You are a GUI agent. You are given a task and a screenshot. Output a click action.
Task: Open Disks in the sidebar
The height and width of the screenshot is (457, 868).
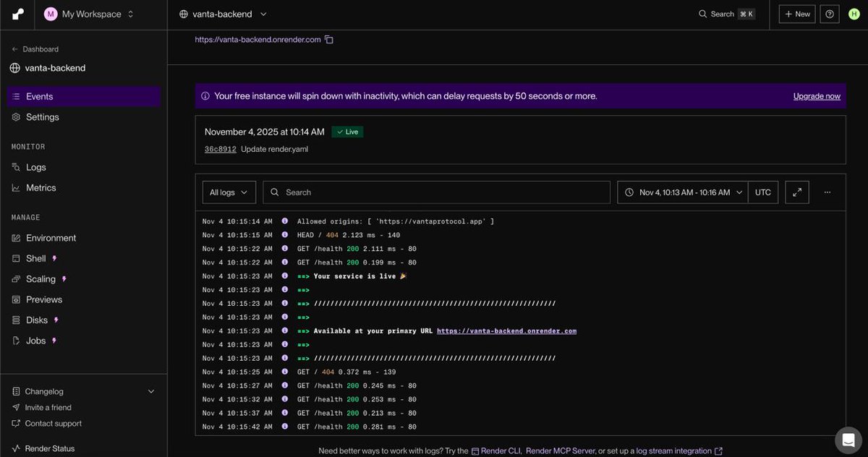37,320
